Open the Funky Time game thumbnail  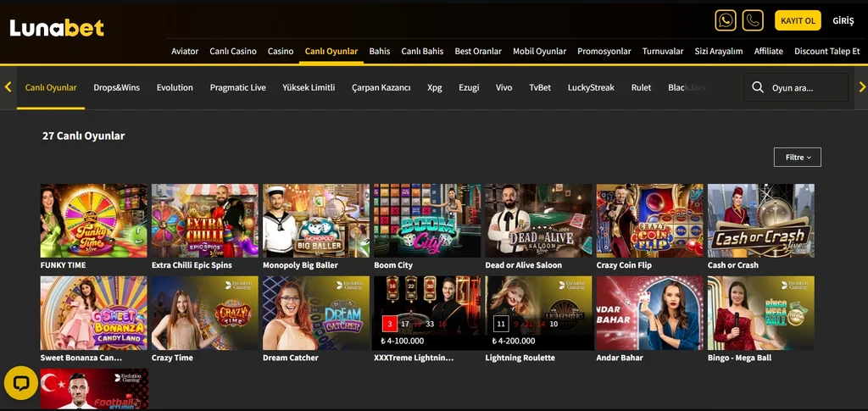93,220
